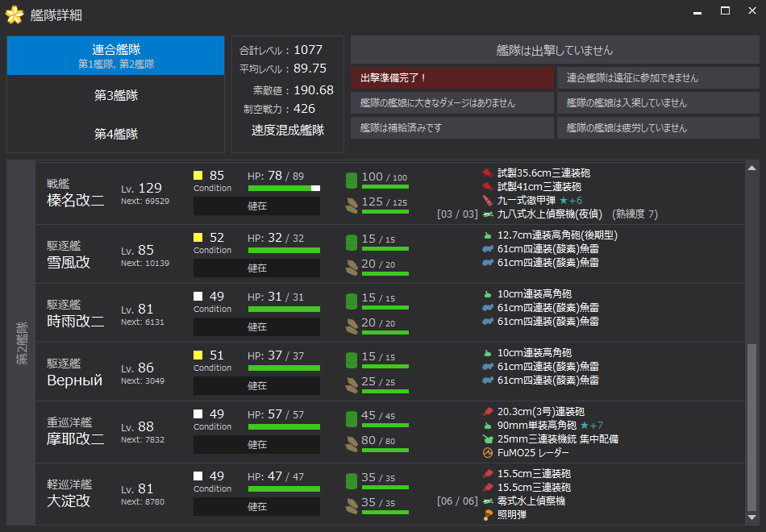Click the machine gun icon beside 25mm三連装機銃 集中配備
The width and height of the screenshot is (766, 532).
487,439
